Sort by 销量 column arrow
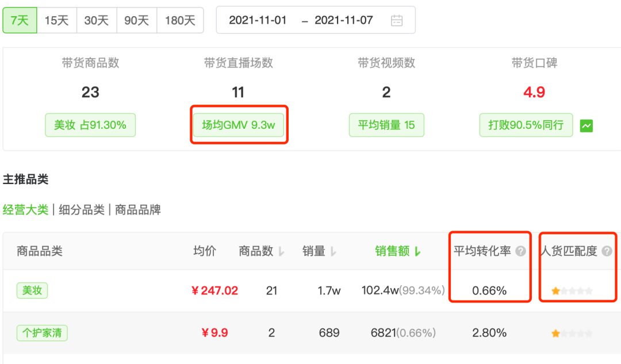 pos(333,252)
